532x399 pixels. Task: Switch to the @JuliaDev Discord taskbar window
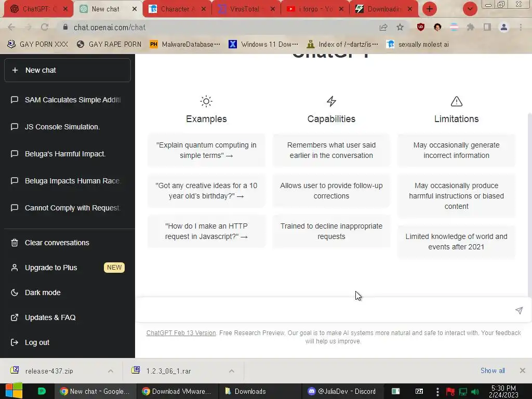pyautogui.click(x=342, y=391)
